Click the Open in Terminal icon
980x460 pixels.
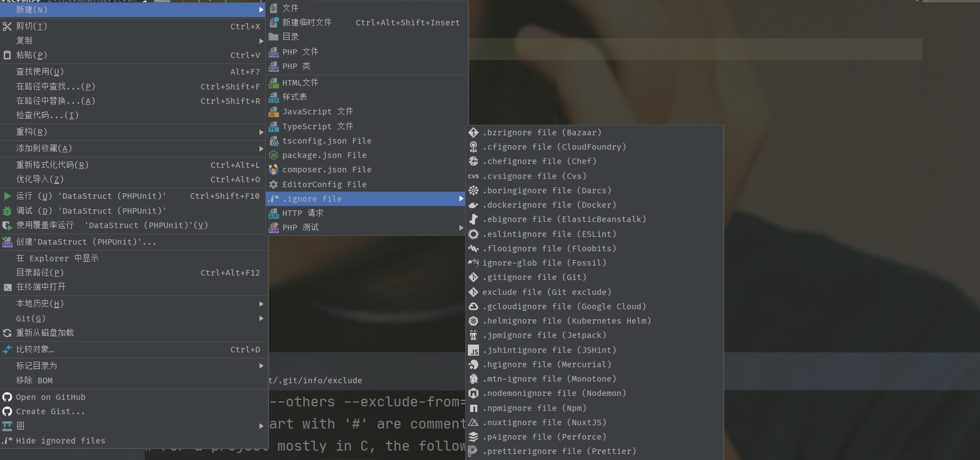(7, 287)
